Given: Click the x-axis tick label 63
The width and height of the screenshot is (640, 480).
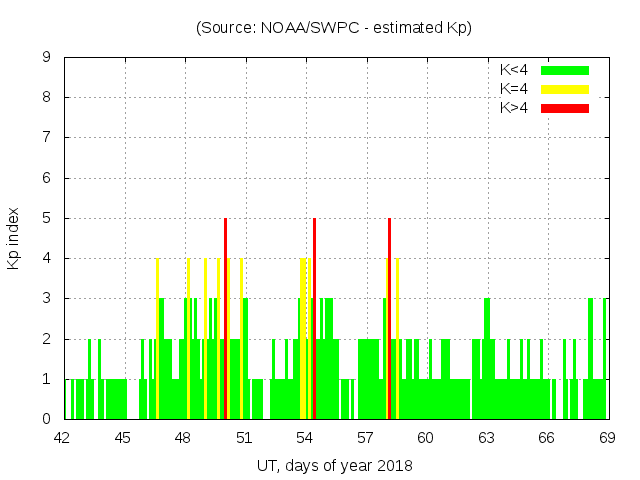Looking at the screenshot, I should (486, 437).
